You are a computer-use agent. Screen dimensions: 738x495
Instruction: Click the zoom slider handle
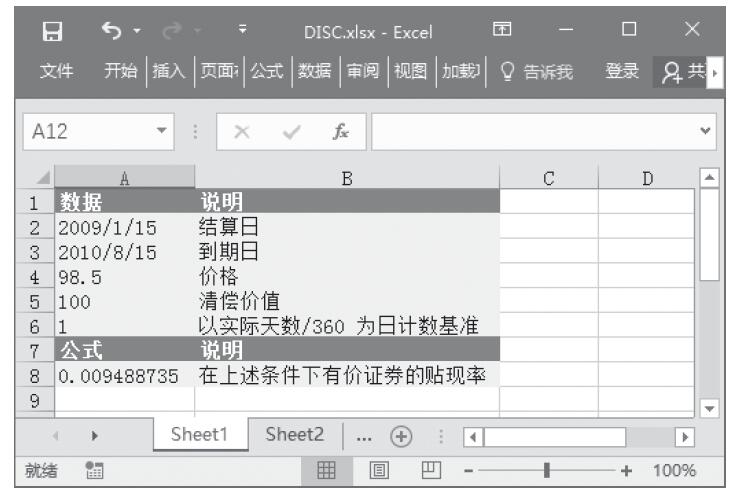click(x=546, y=469)
